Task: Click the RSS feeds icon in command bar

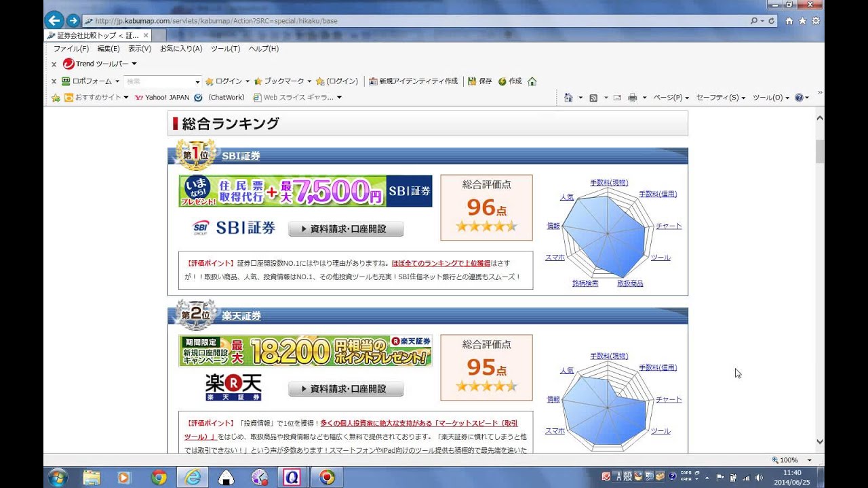Action: tap(593, 98)
